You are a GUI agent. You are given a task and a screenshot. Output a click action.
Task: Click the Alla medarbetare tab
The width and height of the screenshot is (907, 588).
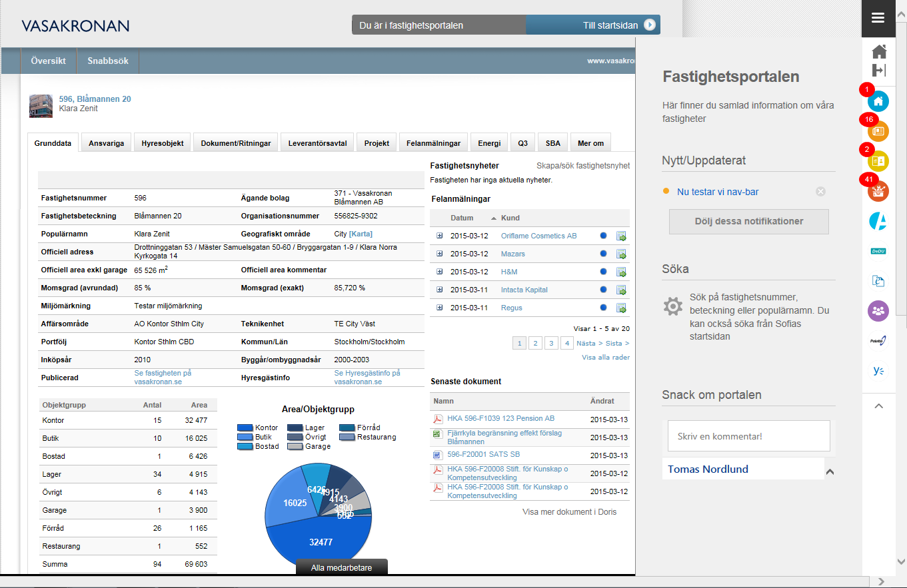[x=342, y=567]
